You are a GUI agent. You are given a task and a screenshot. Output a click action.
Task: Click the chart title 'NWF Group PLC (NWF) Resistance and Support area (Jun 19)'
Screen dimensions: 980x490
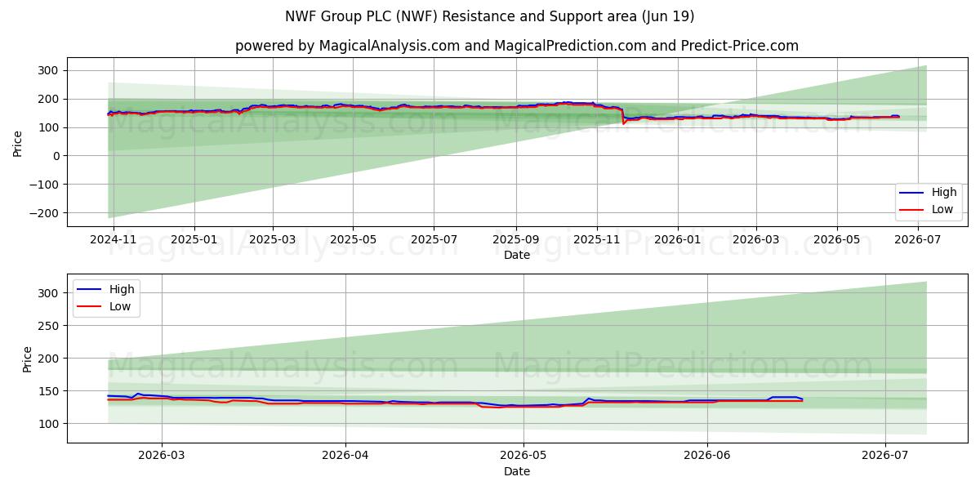click(x=490, y=16)
